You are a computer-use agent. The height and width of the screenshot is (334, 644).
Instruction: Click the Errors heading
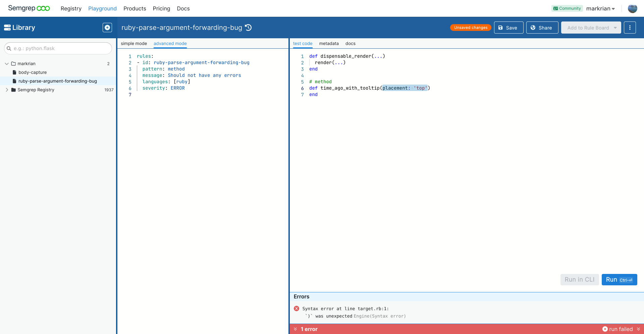302,296
